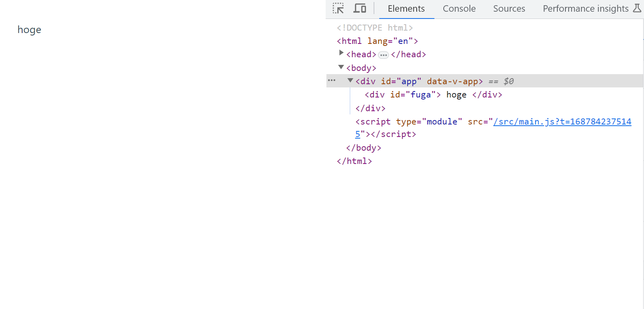Click the closing </head> tag

[x=408, y=54]
